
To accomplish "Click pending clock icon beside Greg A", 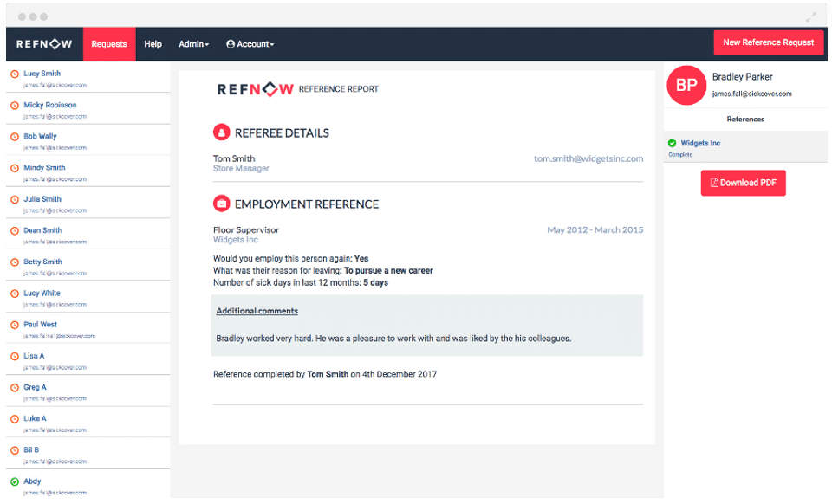I will [x=15, y=388].
